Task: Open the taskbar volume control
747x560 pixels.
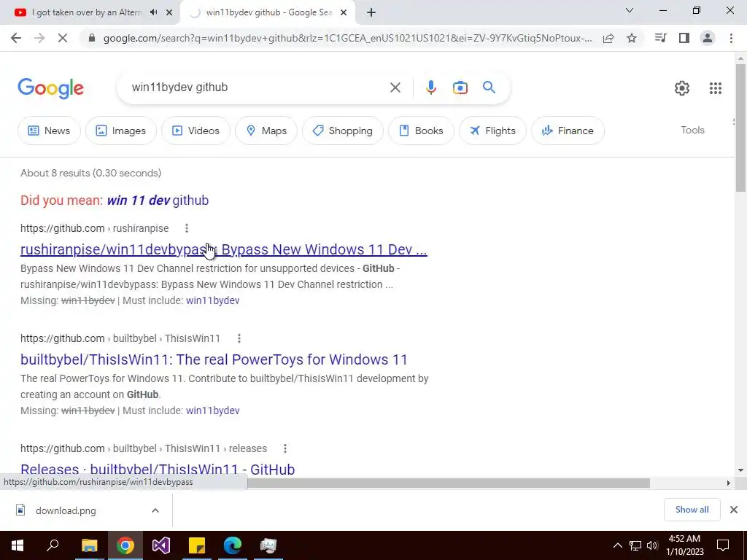Action: pyautogui.click(x=652, y=545)
